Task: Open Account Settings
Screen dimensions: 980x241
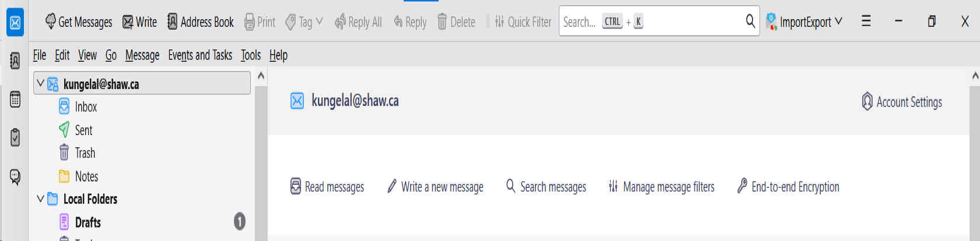Action: tap(902, 102)
